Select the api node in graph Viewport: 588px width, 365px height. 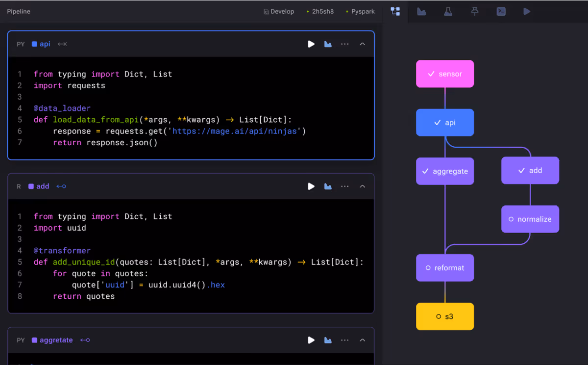coord(445,123)
